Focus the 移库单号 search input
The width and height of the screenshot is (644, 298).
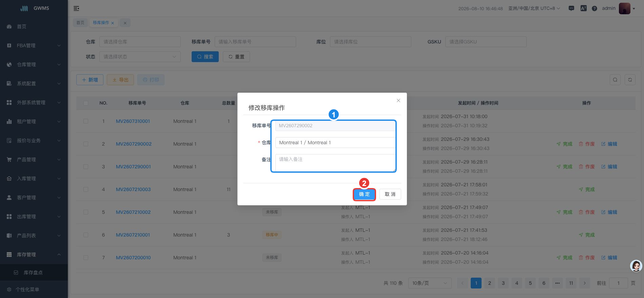[x=255, y=42]
